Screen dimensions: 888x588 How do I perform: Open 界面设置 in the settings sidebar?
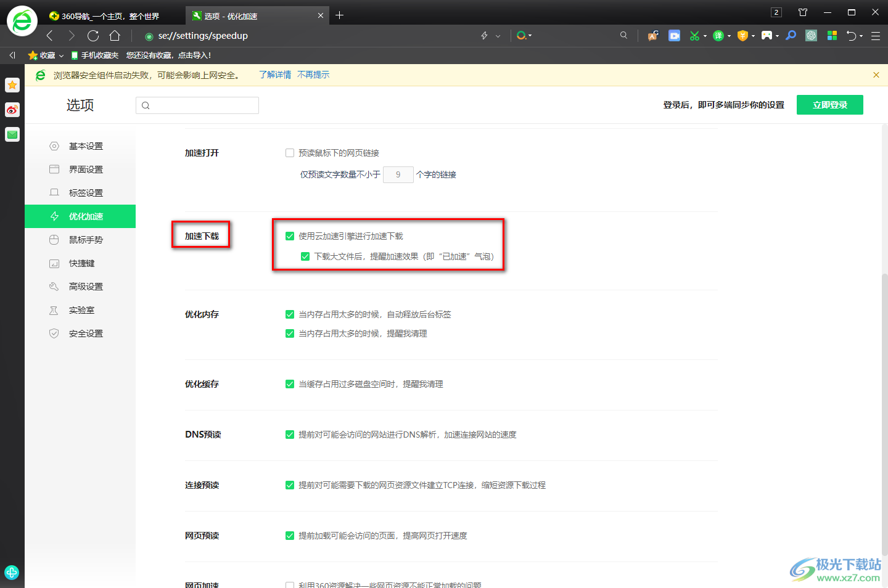tap(80, 169)
